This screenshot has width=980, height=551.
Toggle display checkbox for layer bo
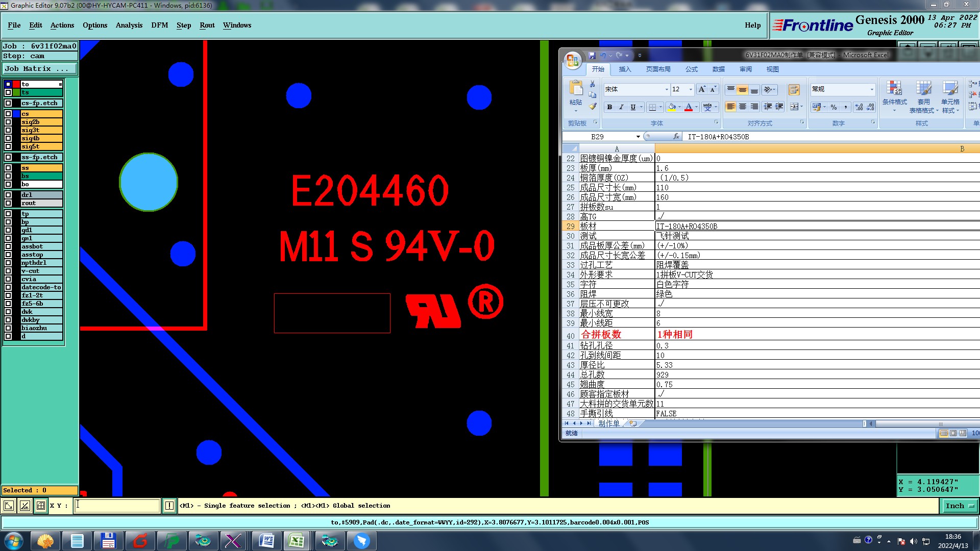click(x=8, y=184)
